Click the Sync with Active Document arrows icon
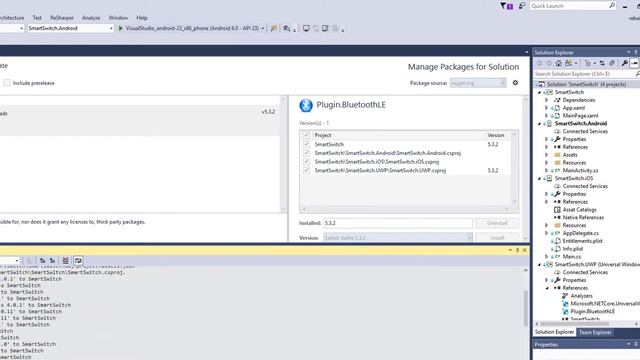The width and height of the screenshot is (640, 360). (602, 63)
